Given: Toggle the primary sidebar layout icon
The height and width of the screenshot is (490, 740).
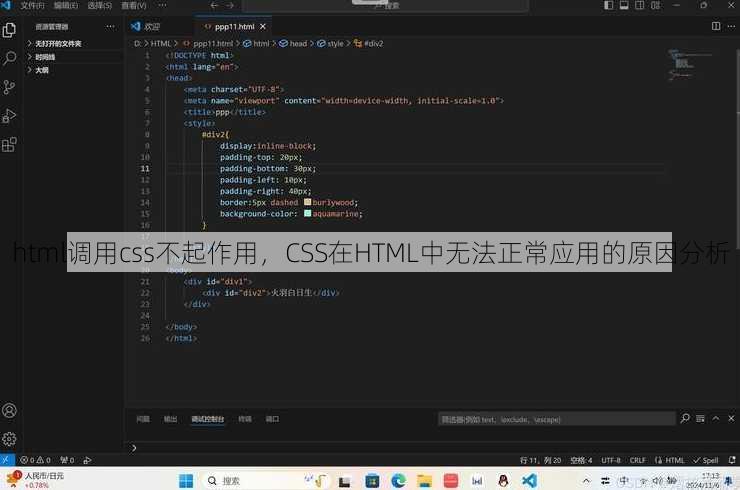Looking at the screenshot, I should [x=609, y=5].
